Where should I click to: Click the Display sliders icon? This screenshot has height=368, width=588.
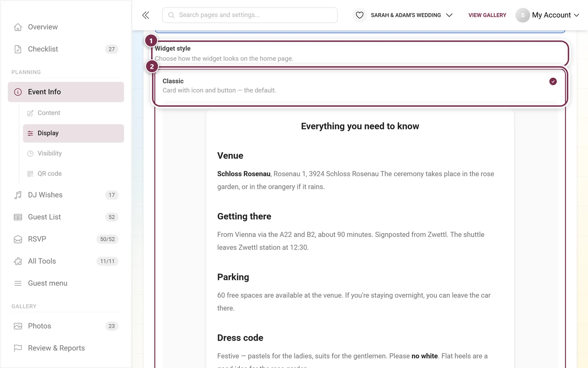(x=30, y=133)
